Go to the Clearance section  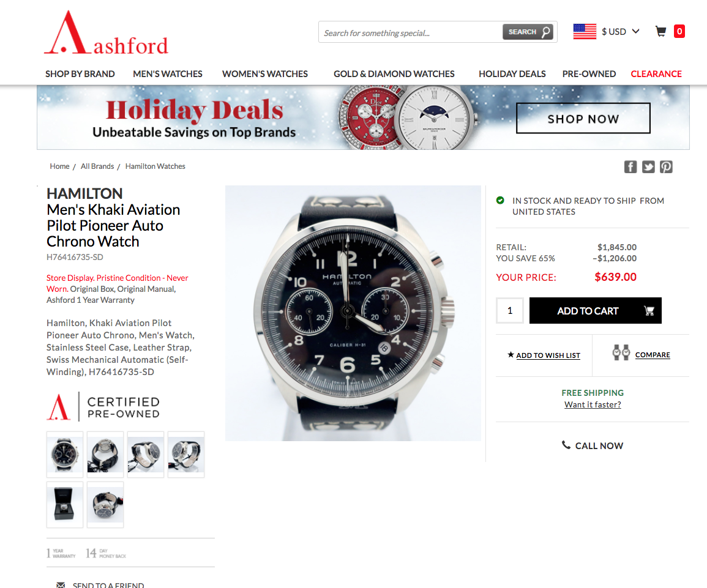point(656,74)
